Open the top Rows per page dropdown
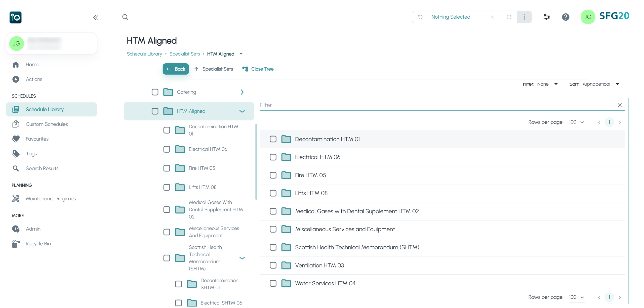Image resolution: width=644 pixels, height=308 pixels. coord(577,122)
